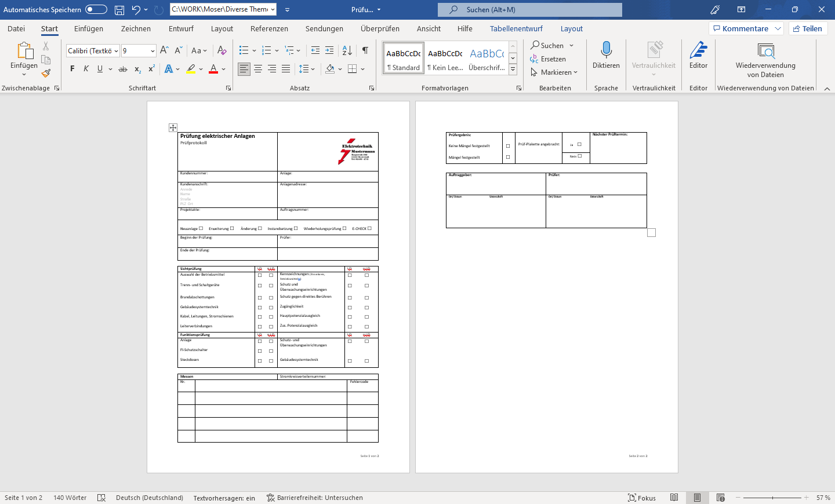Click the Save disk icon in title bar
Screen dimensions: 835x504
click(x=119, y=10)
